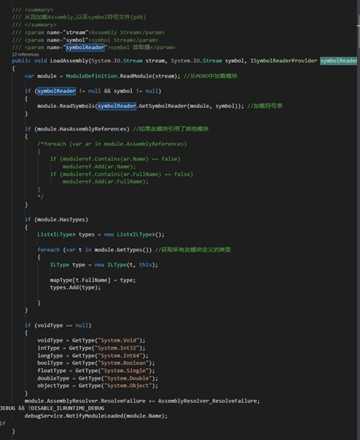Click symbolReader inside the module.ReadSymbols call
The width and height of the screenshot is (360, 440).
pyautogui.click(x=117, y=106)
